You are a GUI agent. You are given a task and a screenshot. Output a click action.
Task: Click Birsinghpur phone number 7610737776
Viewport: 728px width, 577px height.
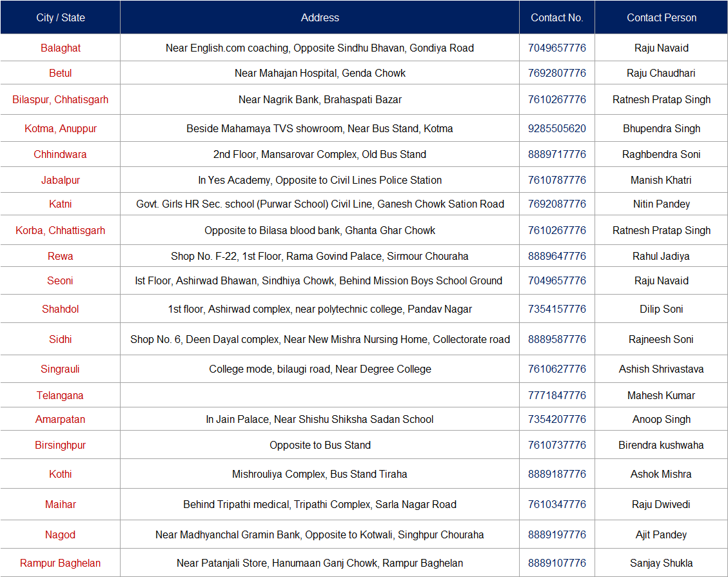point(556,445)
